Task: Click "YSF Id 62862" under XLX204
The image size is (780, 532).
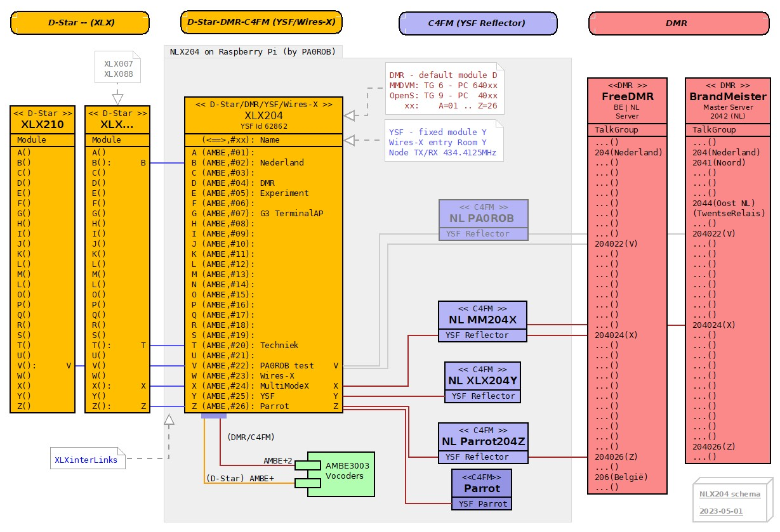Action: [264, 126]
